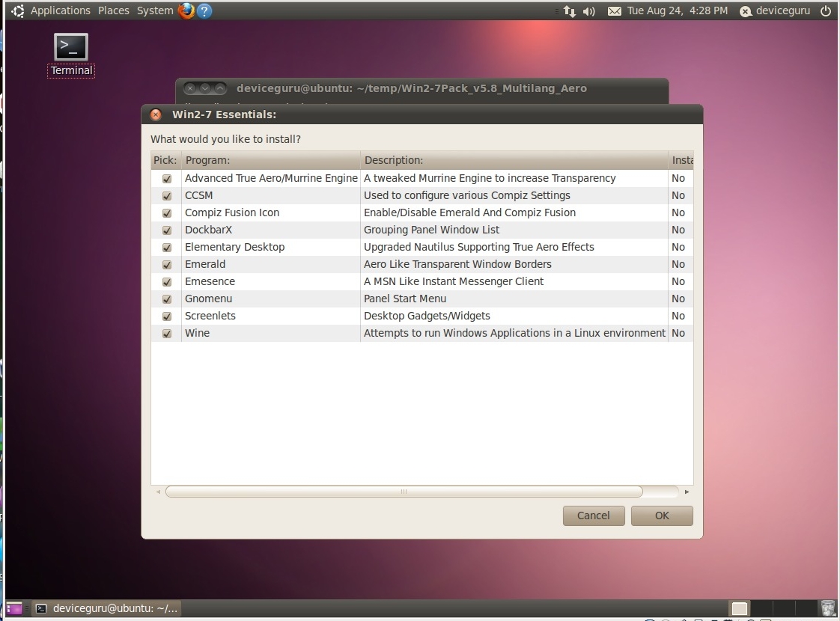Uncheck the Wine checkbox

click(167, 334)
